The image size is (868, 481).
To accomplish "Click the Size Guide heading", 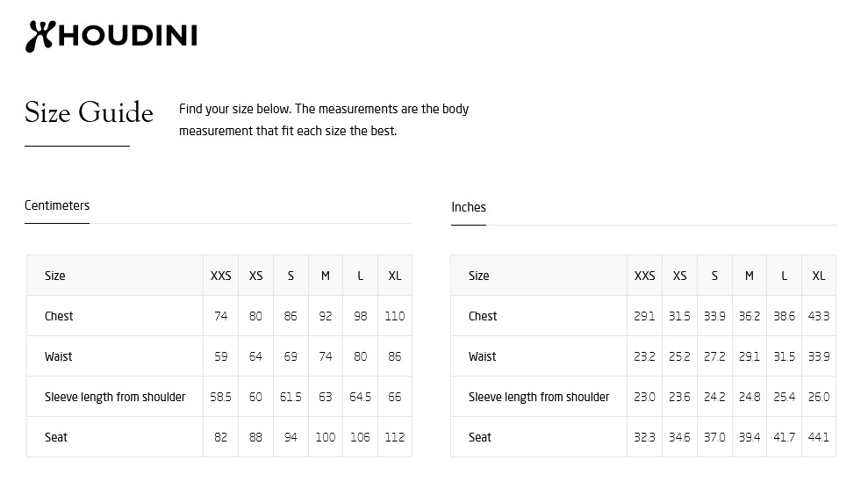I will (x=89, y=112).
